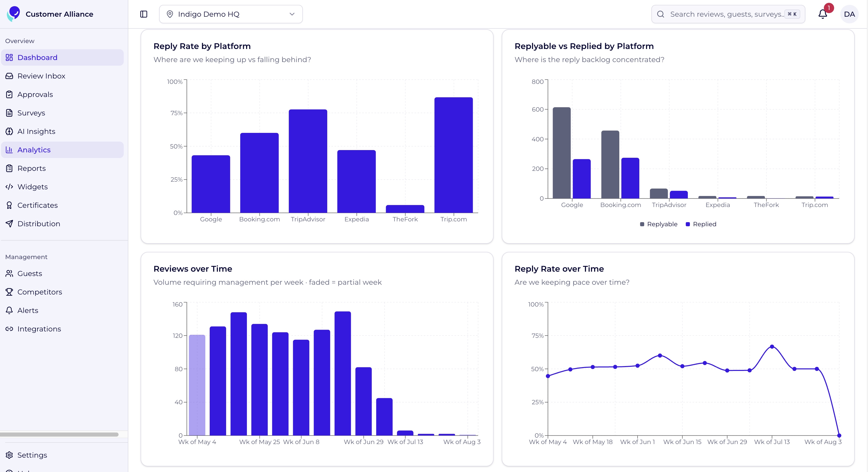The width and height of the screenshot is (868, 472).
Task: Toggle the Replyable legend item
Action: 658,224
